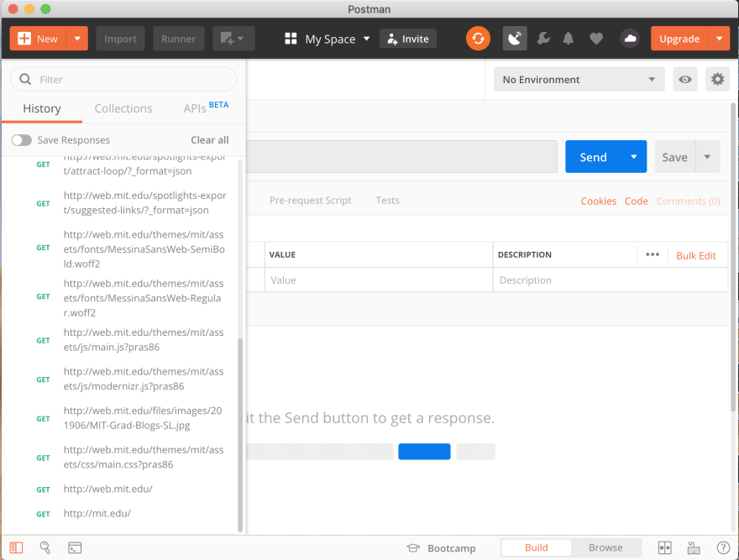Screen dimensions: 739x560
Task: Expand the Send button dropdown arrow
Action: pyautogui.click(x=634, y=156)
